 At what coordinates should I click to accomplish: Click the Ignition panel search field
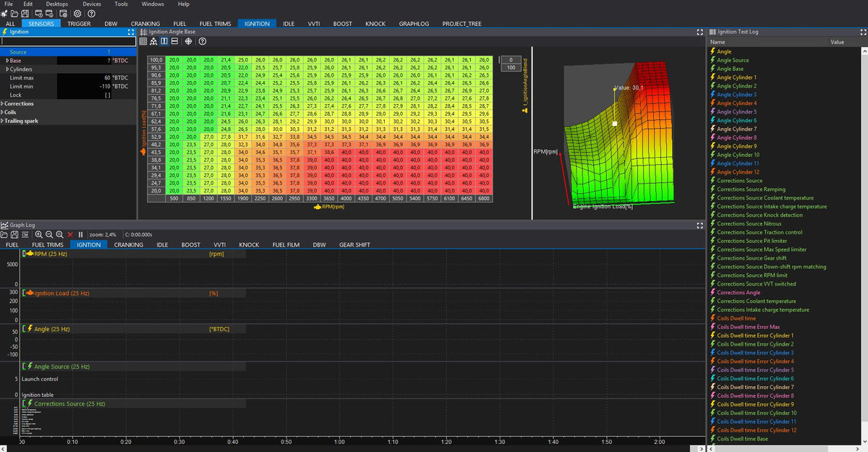tap(68, 42)
